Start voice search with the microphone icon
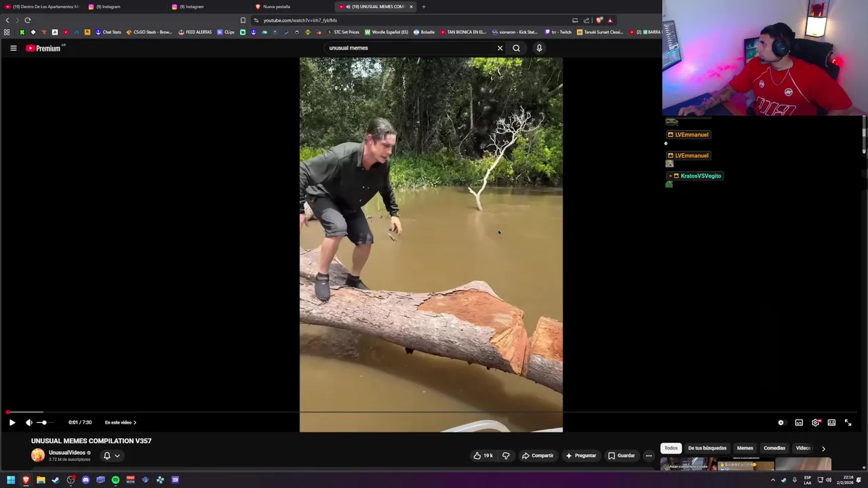The height and width of the screenshot is (488, 868). click(x=539, y=48)
